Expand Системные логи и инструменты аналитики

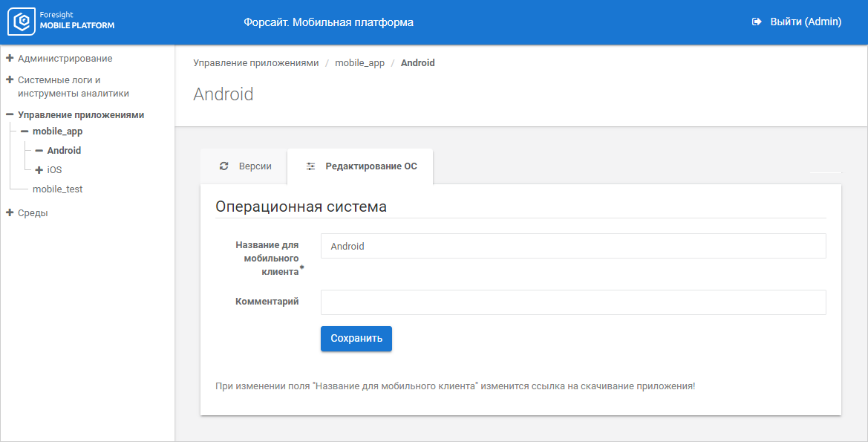click(x=10, y=79)
